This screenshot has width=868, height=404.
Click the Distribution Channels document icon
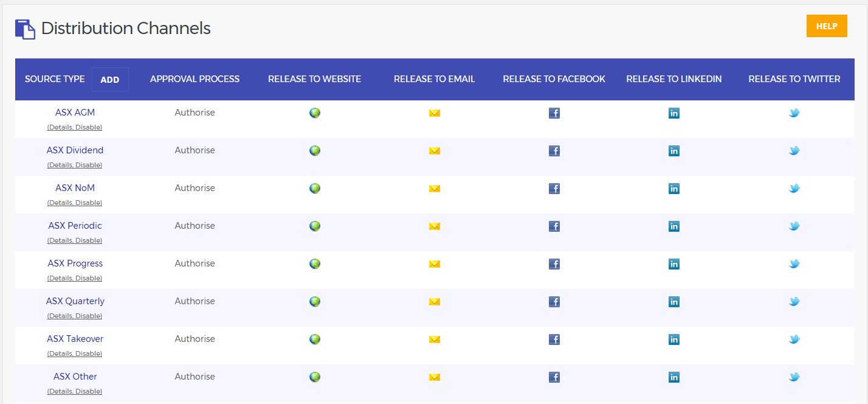26,29
